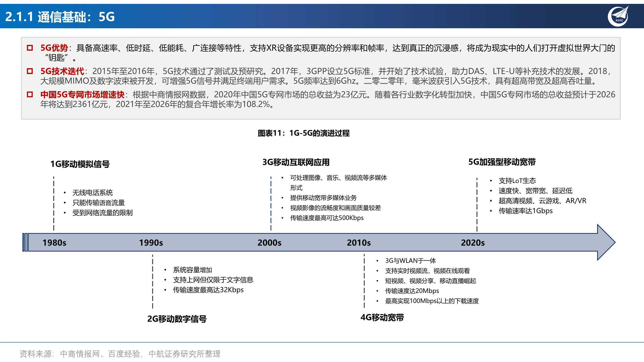Click the bullet '支持实时视频流，视频在线观看'
The image size is (644, 362).
point(428,271)
